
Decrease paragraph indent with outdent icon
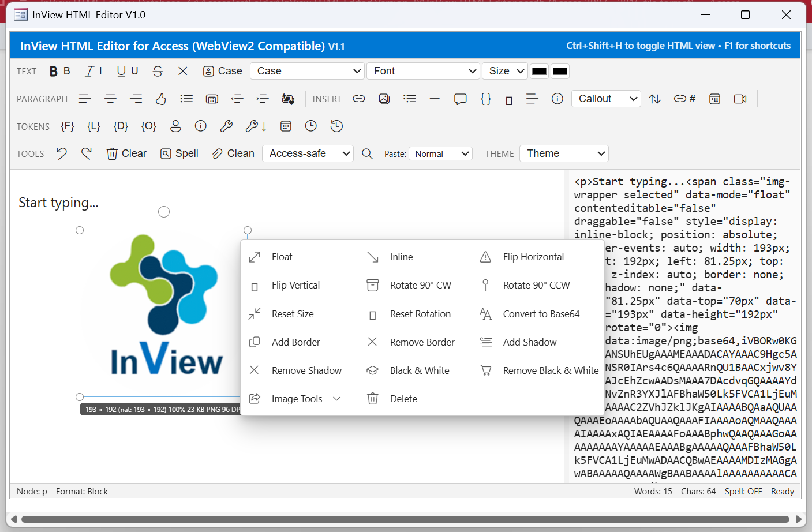coord(237,99)
